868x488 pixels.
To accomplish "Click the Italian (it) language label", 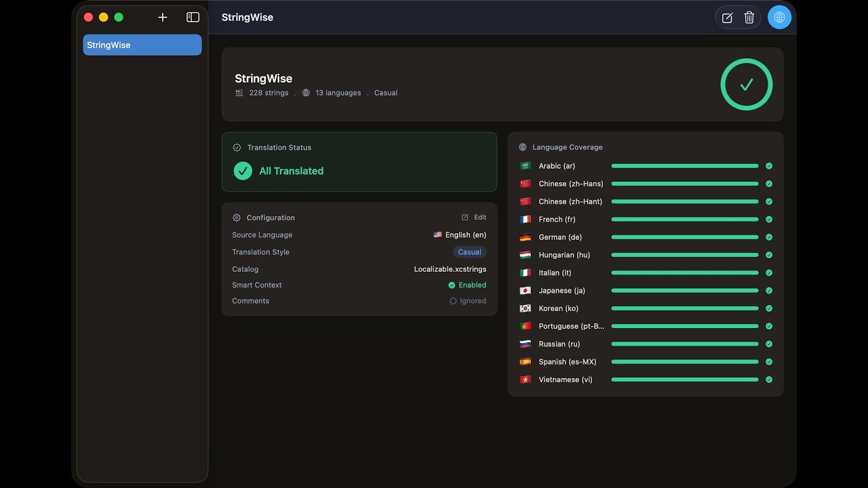I will 555,272.
